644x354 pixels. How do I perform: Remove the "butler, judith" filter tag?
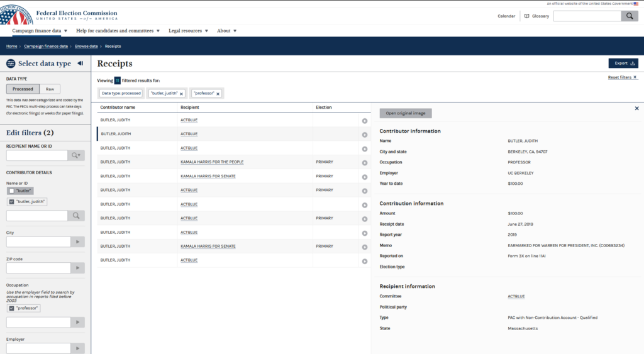[181, 94]
